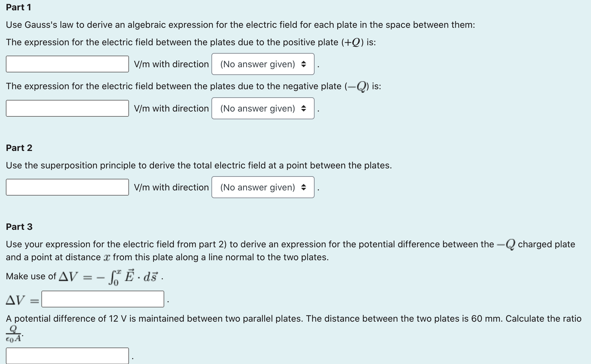
Task: Click the electric field input for the positive plate
Action: pos(67,64)
